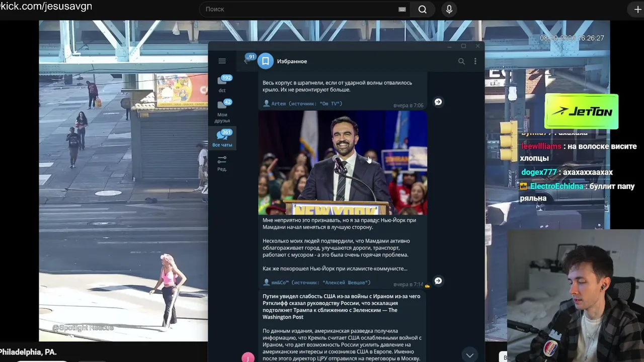This screenshot has width=644, height=362.
Task: Open the on-screen keyboard in search box
Action: tap(402, 9)
